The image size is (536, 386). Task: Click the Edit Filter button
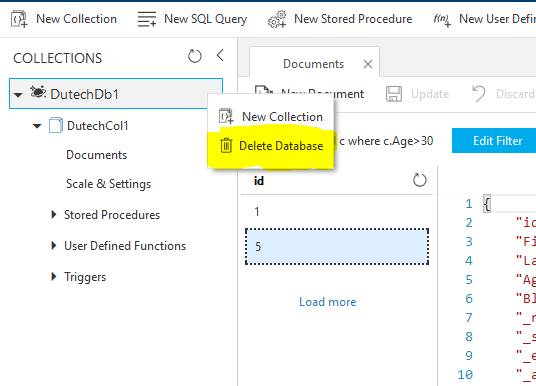pos(494,141)
